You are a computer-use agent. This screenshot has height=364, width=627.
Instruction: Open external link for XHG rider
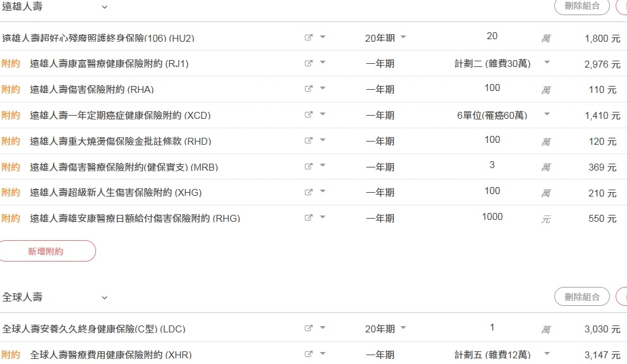point(308,192)
